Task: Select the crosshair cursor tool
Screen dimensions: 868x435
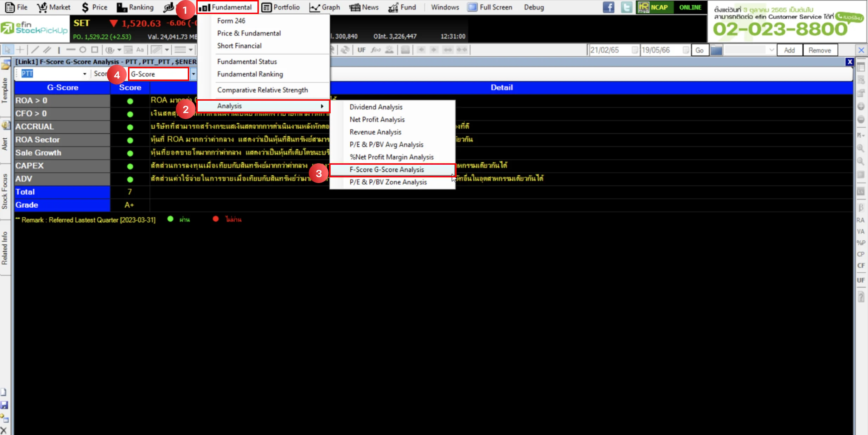Action: [20, 50]
